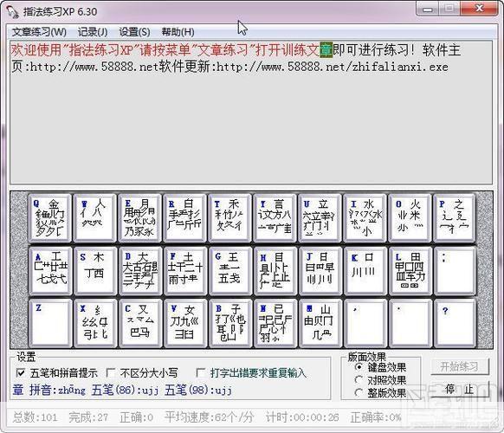Click the D key showing 大 radicals
The width and height of the screenshot is (504, 433).
[x=139, y=271]
